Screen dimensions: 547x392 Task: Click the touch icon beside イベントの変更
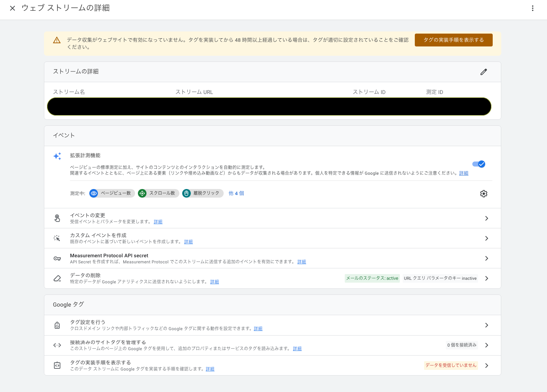click(57, 218)
